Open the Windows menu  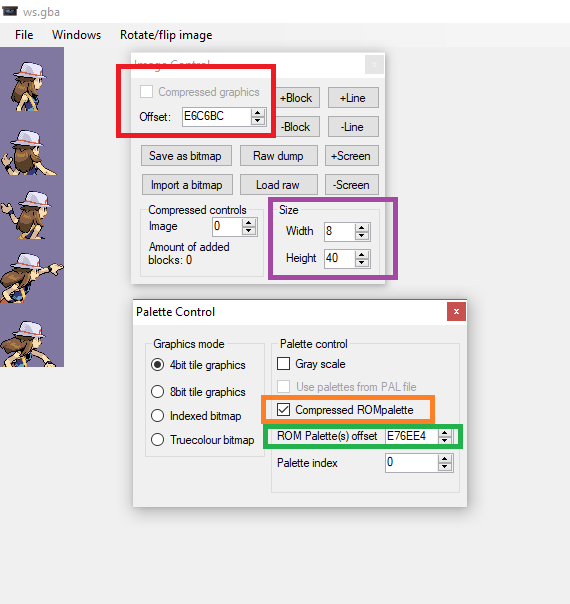click(x=77, y=35)
